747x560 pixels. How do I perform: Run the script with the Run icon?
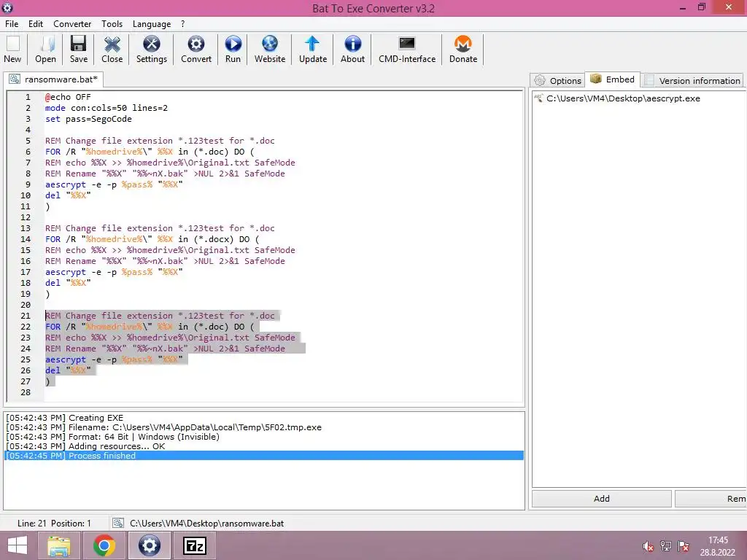point(233,44)
